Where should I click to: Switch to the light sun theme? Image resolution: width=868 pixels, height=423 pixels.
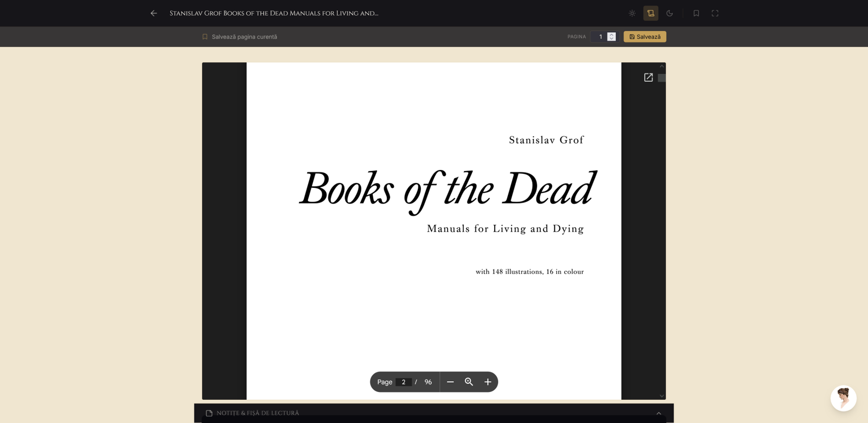[632, 13]
